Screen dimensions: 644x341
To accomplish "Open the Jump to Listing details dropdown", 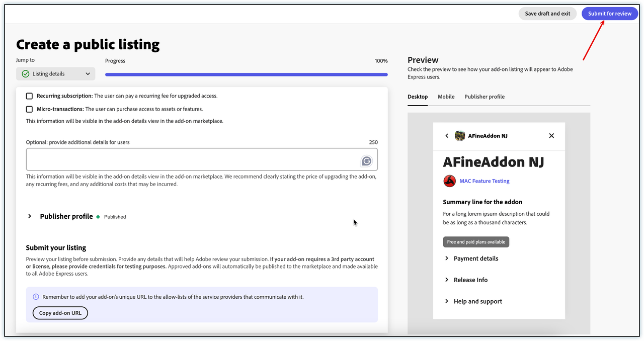I will click(x=55, y=74).
